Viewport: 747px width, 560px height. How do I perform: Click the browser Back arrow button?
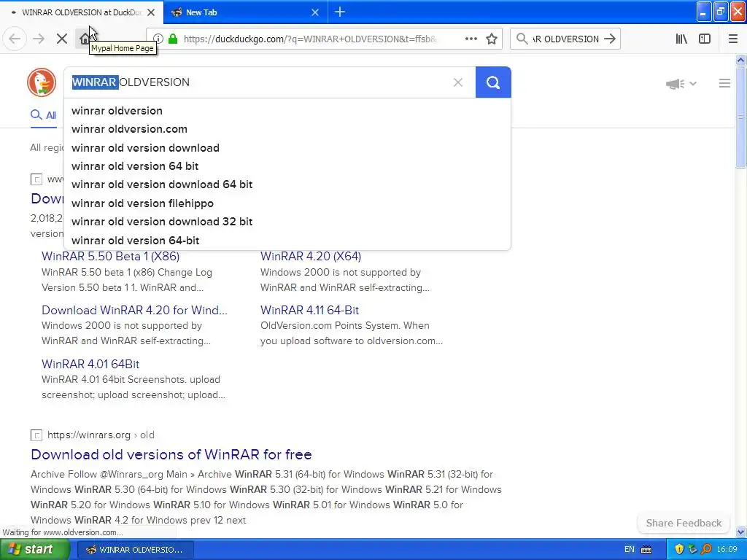pyautogui.click(x=15, y=39)
